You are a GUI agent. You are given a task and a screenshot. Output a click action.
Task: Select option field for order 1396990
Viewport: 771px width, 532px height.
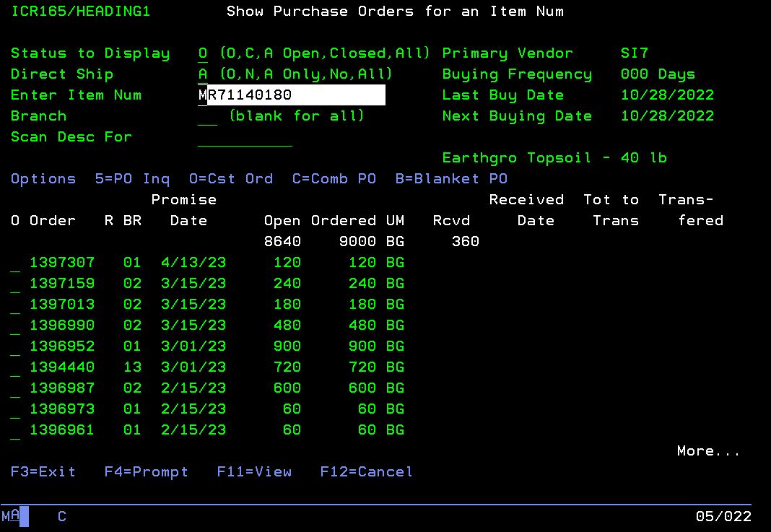(15, 326)
